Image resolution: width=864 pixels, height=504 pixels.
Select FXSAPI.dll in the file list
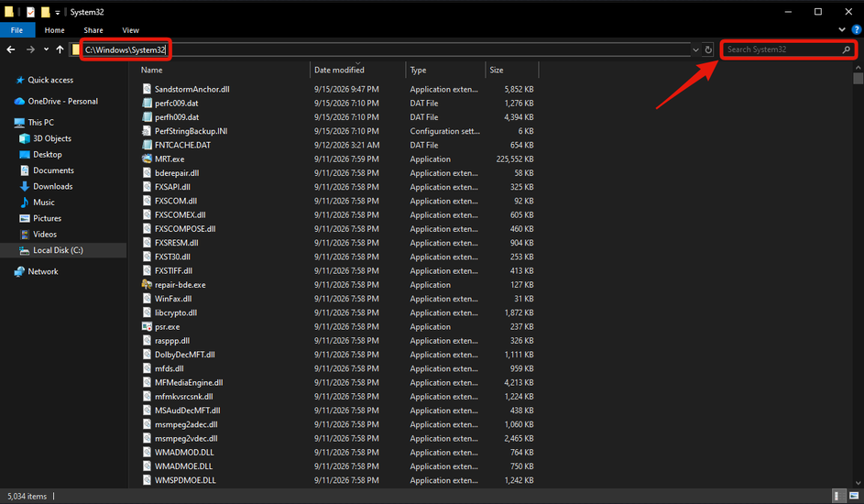172,187
